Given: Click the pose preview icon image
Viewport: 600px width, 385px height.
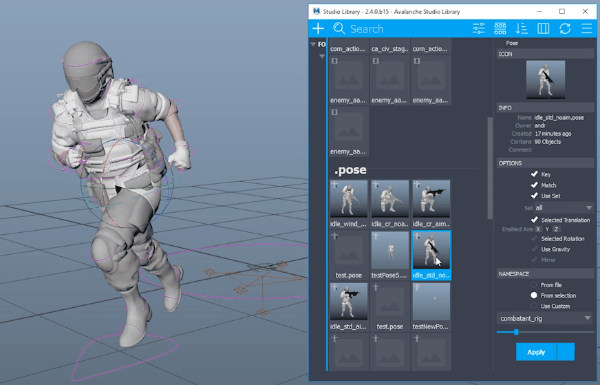Looking at the screenshot, I should [545, 80].
